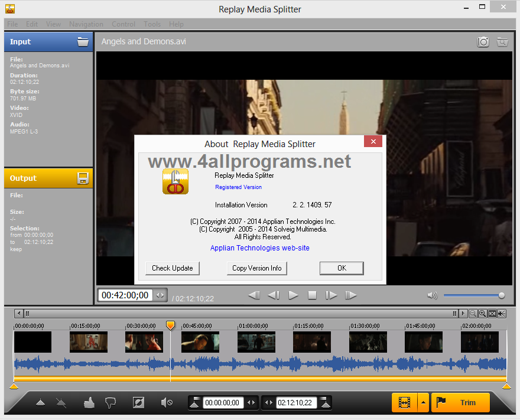The height and width of the screenshot is (420, 520).
Task: Click invert selection icon
Action: coord(138,403)
